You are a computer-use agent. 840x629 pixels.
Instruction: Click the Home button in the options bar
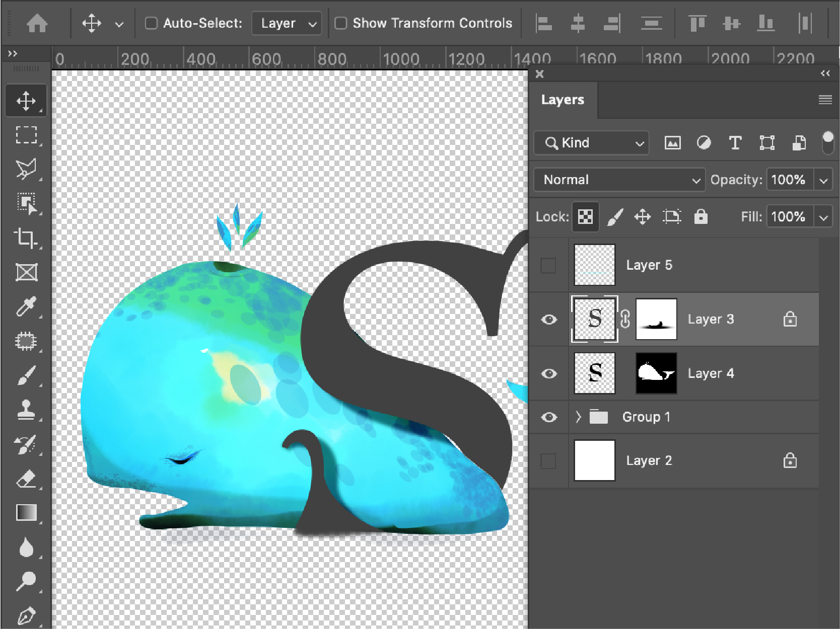point(37,23)
